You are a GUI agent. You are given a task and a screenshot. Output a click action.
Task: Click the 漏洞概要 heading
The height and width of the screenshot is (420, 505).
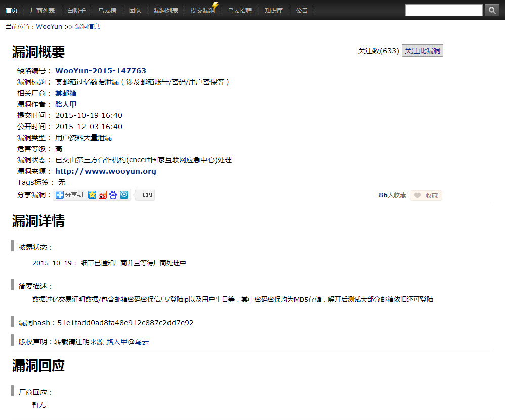[x=38, y=52]
